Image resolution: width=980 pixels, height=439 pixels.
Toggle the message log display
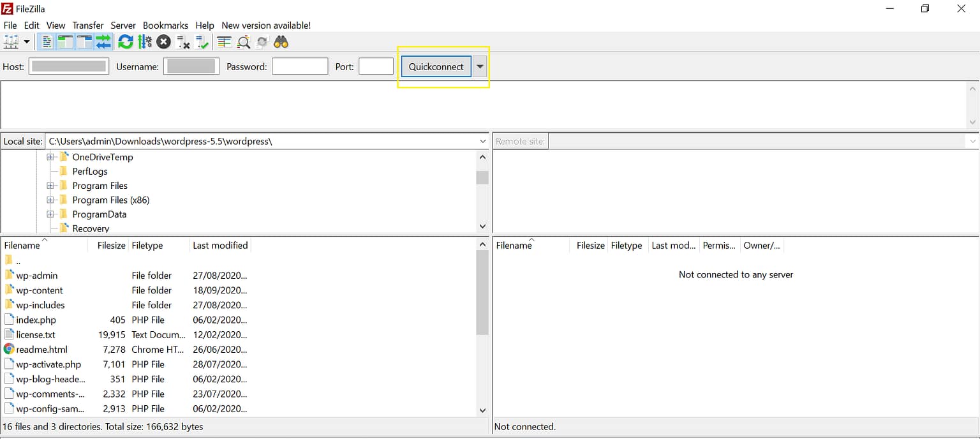47,41
